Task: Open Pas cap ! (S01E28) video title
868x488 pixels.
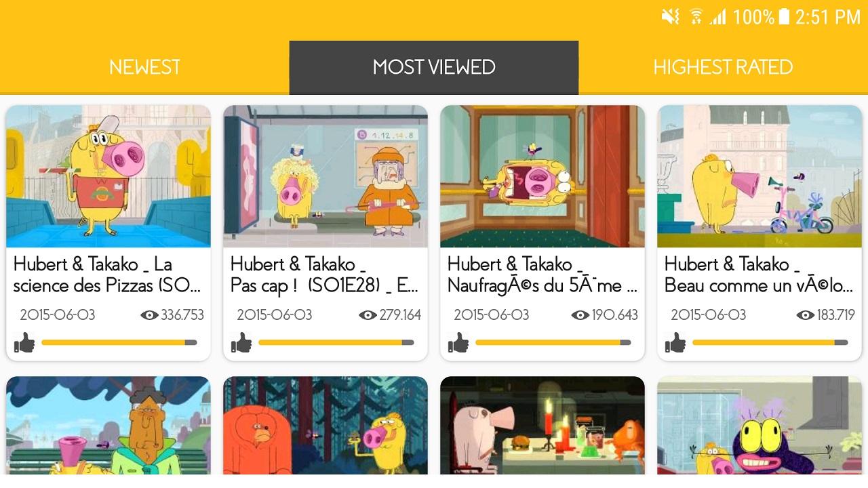Action: tap(324, 274)
